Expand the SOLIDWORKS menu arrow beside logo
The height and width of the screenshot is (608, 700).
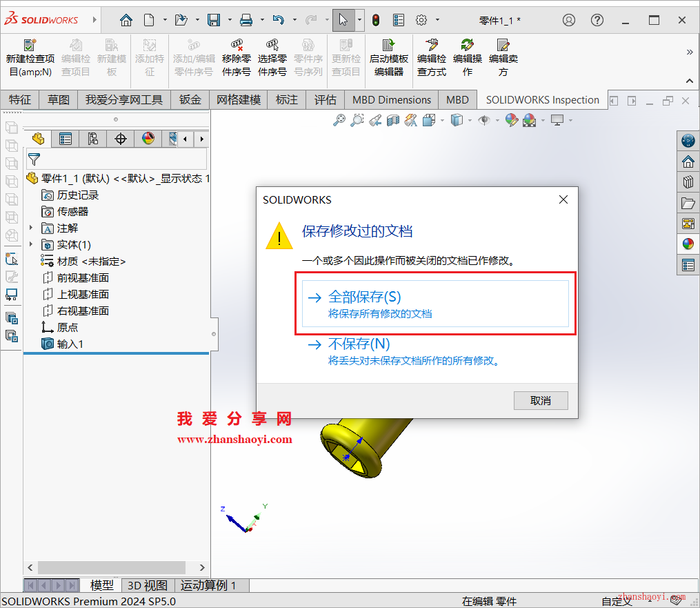pos(94,19)
